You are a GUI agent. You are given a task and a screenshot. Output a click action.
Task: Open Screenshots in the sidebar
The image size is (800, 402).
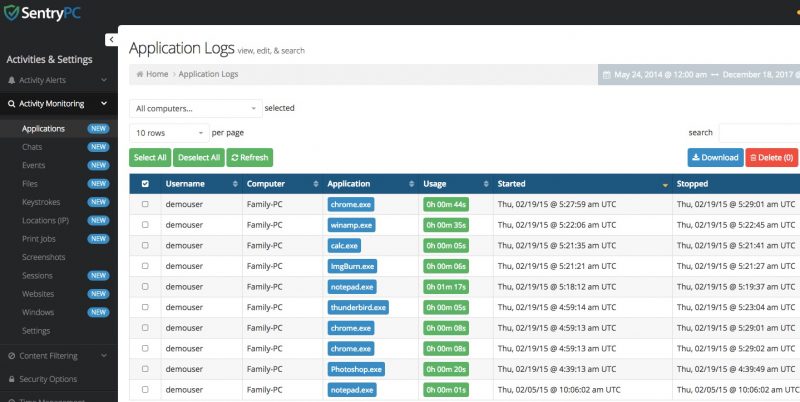[x=43, y=257]
